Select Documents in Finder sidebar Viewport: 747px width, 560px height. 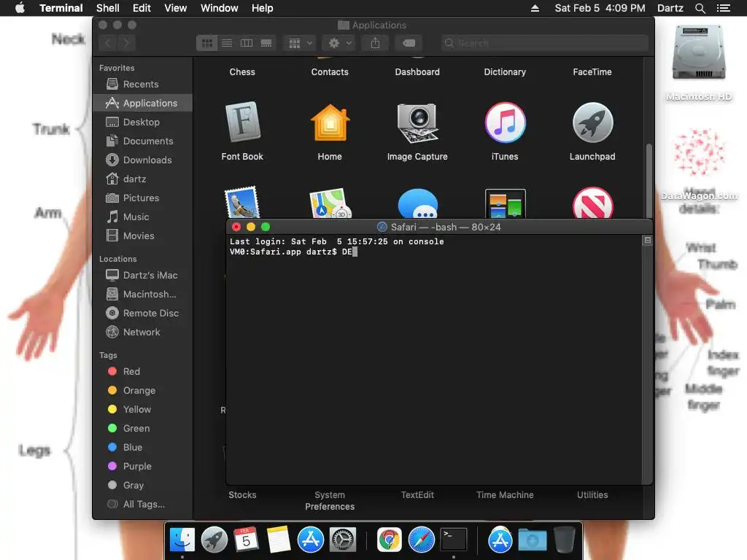click(142, 141)
